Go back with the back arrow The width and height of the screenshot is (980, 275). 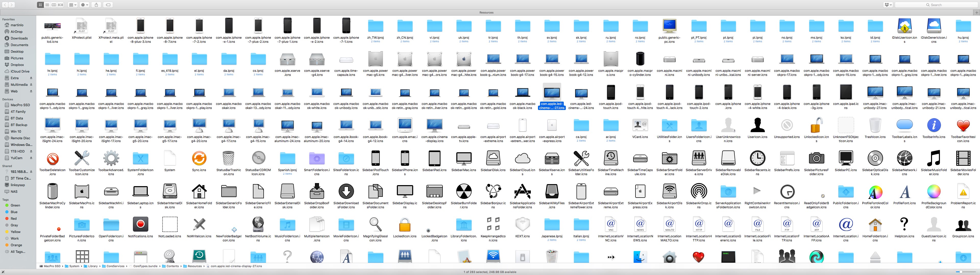5,5
